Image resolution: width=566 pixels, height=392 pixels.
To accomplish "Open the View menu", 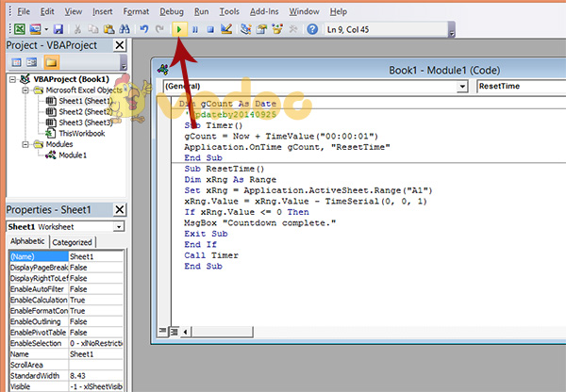I will (x=74, y=11).
